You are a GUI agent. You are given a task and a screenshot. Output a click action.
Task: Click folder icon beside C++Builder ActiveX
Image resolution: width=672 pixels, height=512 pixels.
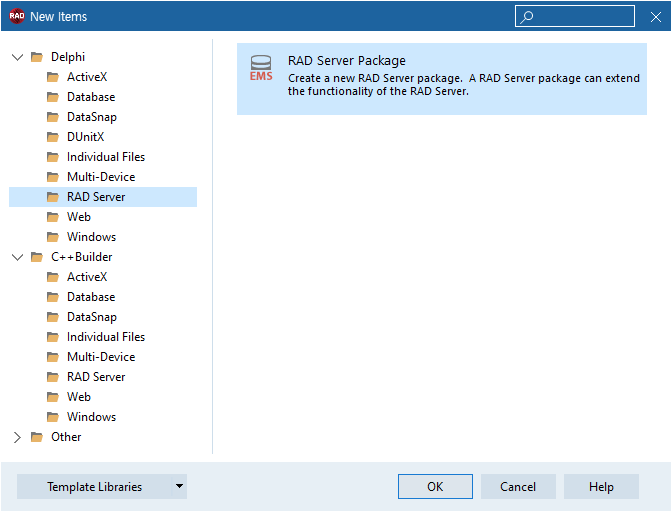(53, 277)
